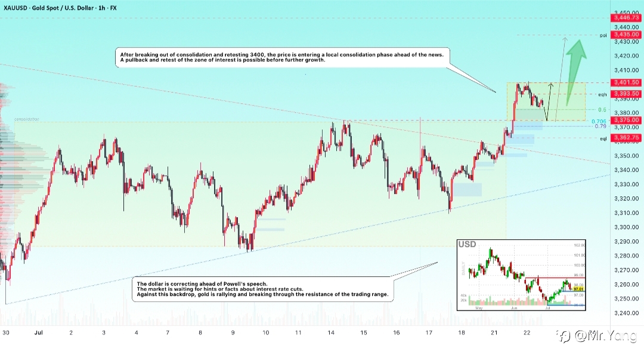644x358 pixels.
Task: Click the 3,320.00 price axis value
Action: pos(626,199)
